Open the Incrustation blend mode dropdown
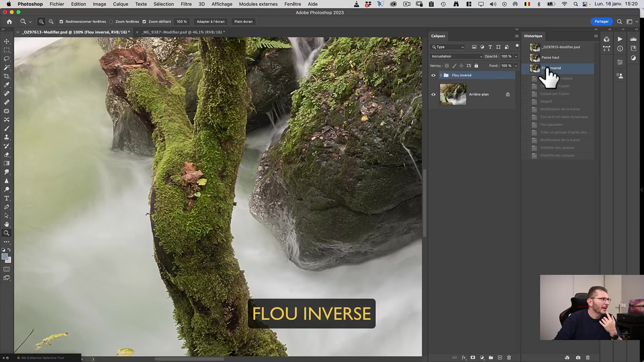Screen dimensions: 644x362 457,57
